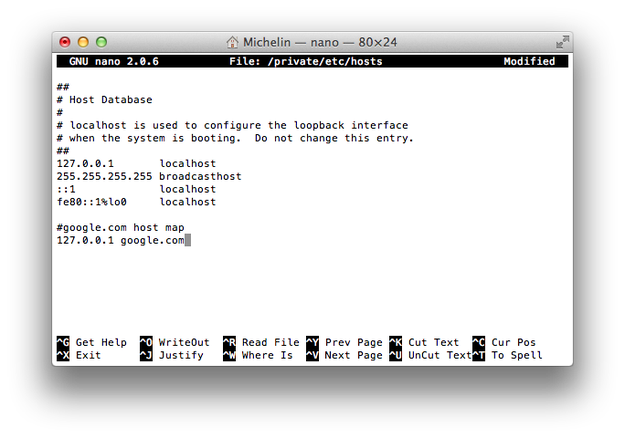This screenshot has width=625, height=438.
Task: Click the gray text cursor block
Action: tap(188, 240)
